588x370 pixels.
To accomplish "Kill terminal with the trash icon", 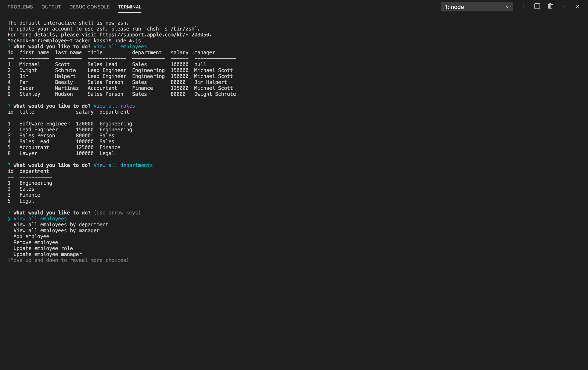I will (550, 7).
